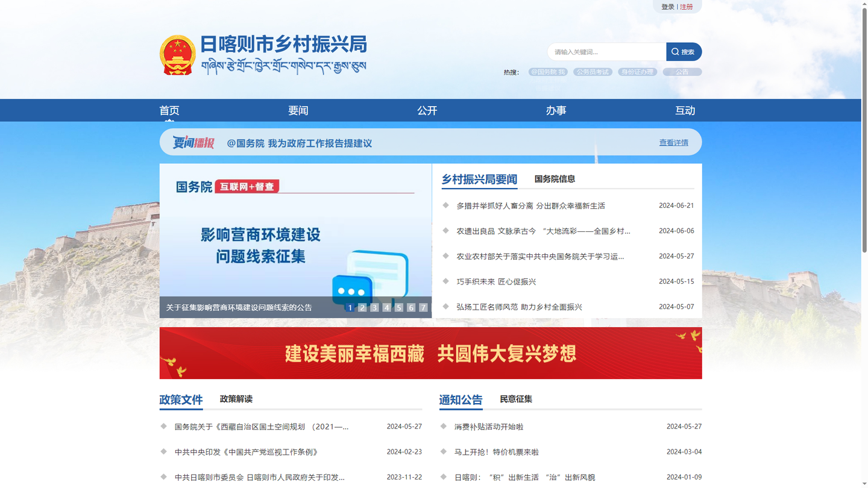868x488 pixels.
Task: Select hot search tag 公告
Action: 682,72
